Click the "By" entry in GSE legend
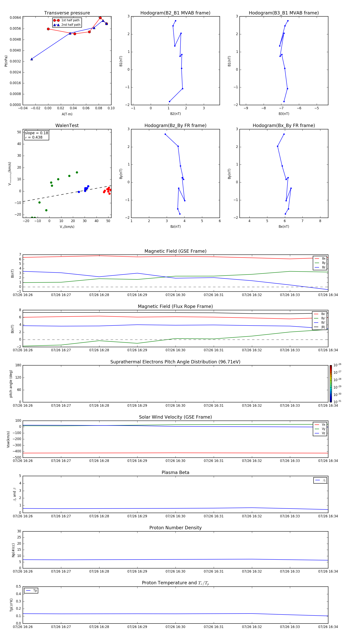The image size is (351, 644). (320, 263)
